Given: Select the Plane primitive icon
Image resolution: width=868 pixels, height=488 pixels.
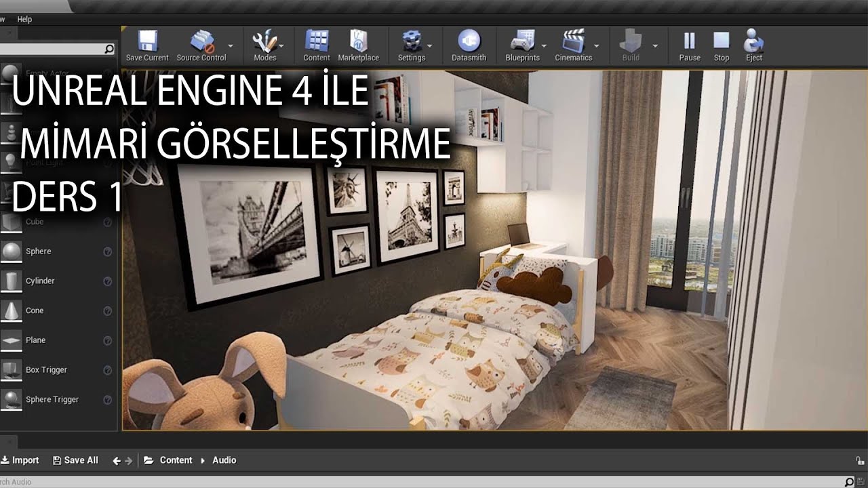Looking at the screenshot, I should tap(11, 340).
